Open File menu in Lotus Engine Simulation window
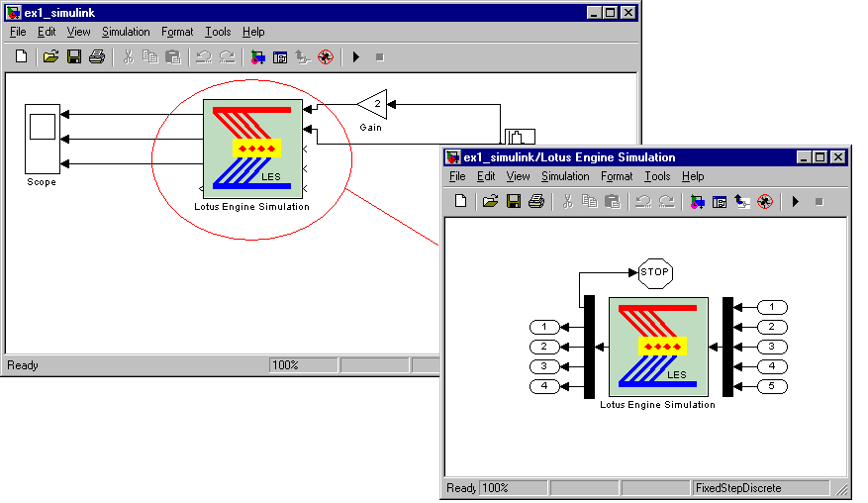 (x=457, y=176)
